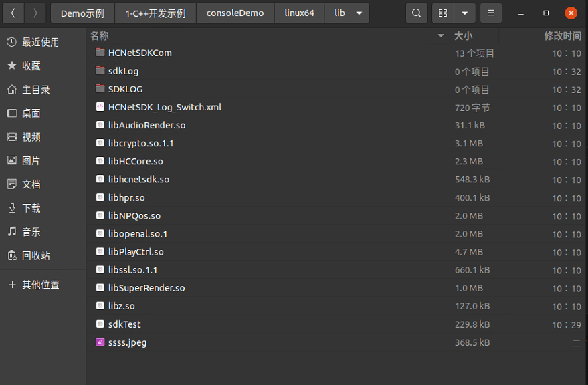Select libcrypto.so.1.1 file icon
588x385 pixels.
coord(100,143)
